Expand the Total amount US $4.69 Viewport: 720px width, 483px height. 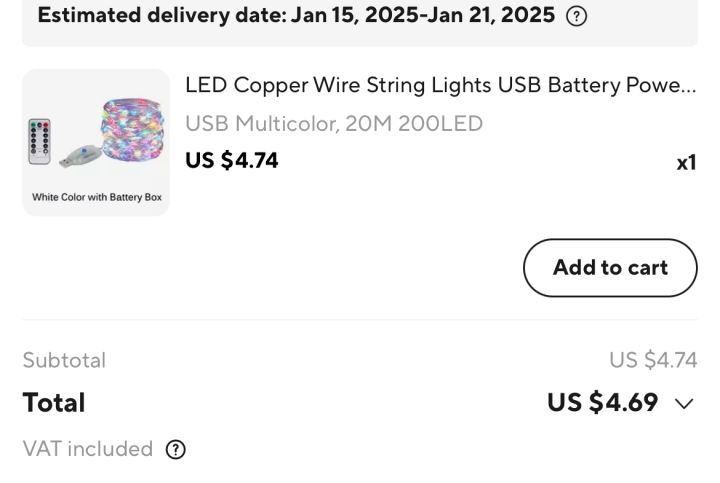click(602, 403)
